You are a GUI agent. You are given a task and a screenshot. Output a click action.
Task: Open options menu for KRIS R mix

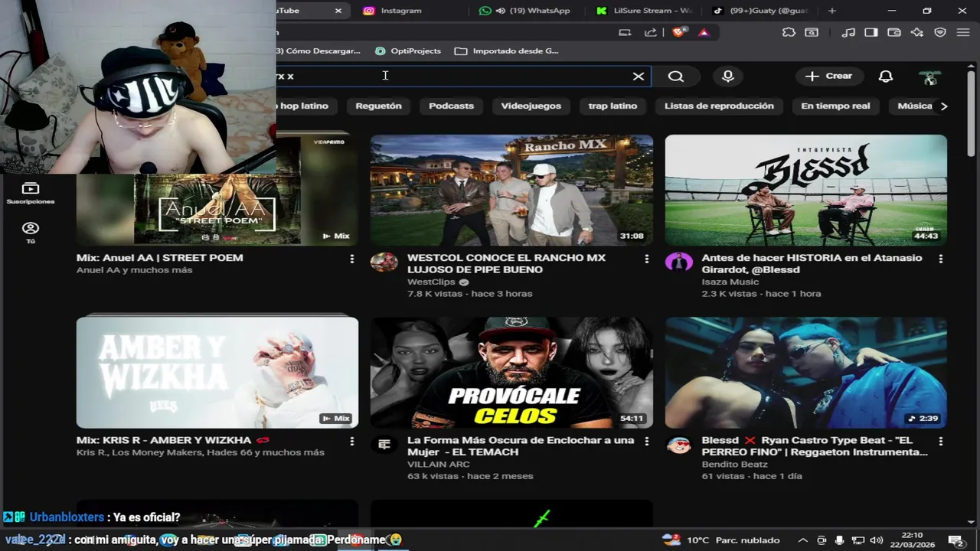[x=351, y=442]
